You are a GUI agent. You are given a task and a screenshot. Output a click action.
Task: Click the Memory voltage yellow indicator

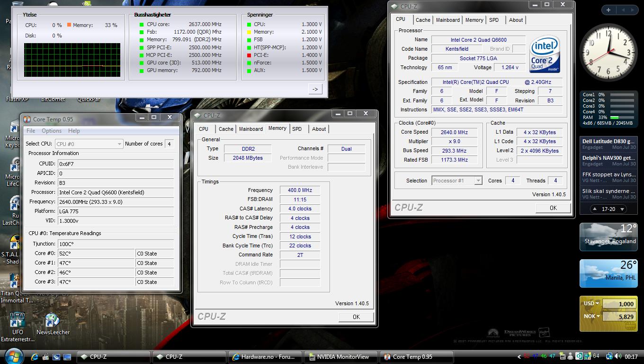pyautogui.click(x=249, y=32)
